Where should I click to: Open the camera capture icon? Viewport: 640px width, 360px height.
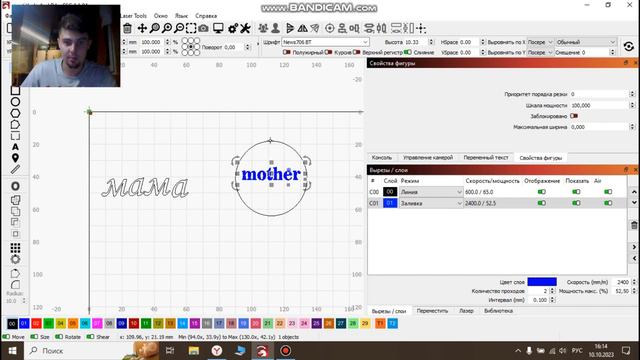[x=203, y=28]
